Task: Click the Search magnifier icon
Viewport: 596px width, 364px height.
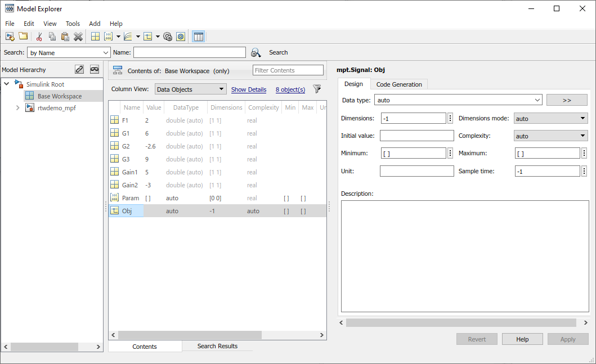Action: point(256,52)
